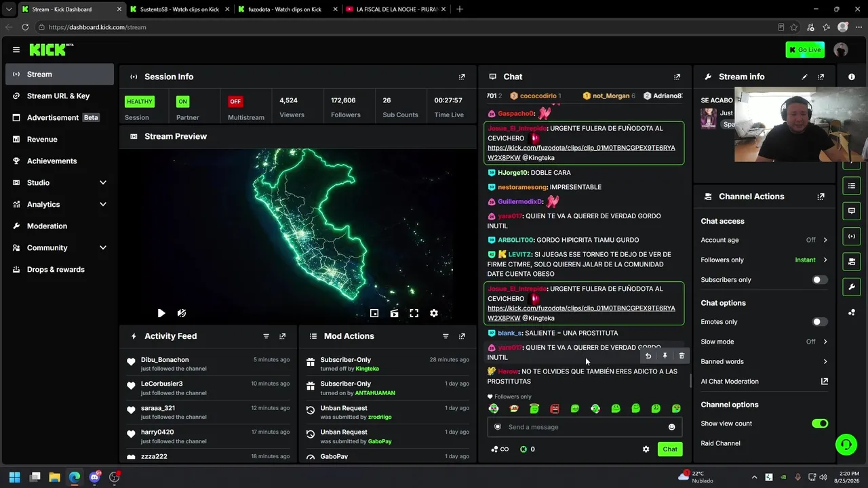Open Microsoft Edge from the taskbar

pyautogui.click(x=75, y=477)
